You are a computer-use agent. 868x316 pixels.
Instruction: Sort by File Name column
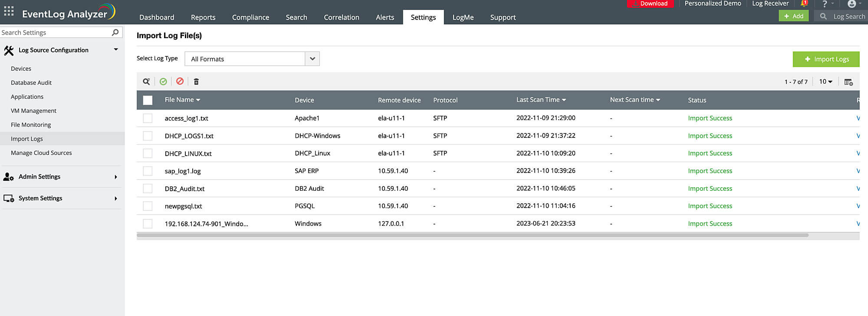click(x=182, y=100)
